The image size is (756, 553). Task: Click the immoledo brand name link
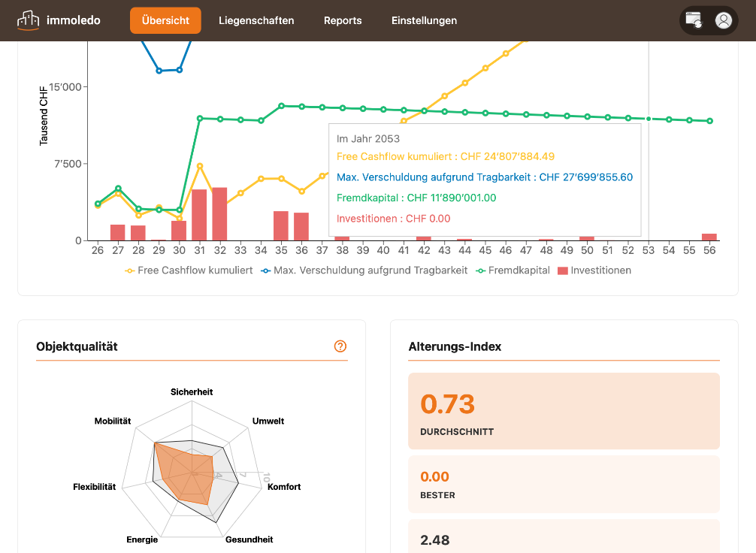[x=74, y=20]
